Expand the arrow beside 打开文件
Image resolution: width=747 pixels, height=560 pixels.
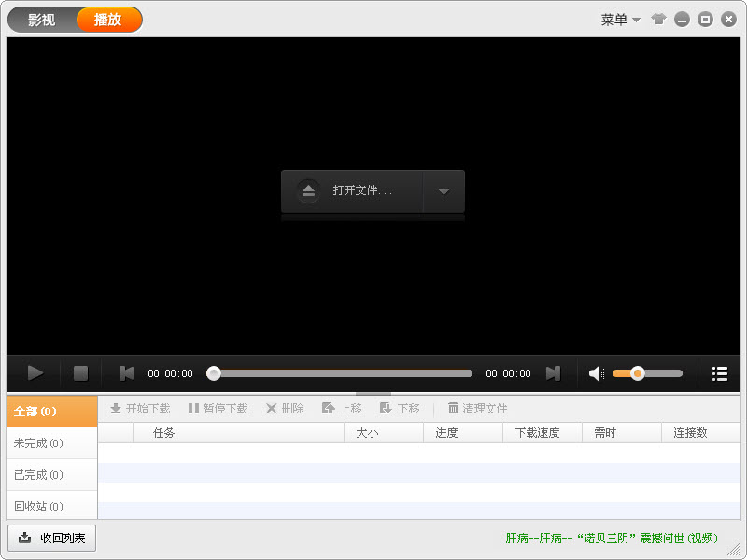[x=444, y=191]
